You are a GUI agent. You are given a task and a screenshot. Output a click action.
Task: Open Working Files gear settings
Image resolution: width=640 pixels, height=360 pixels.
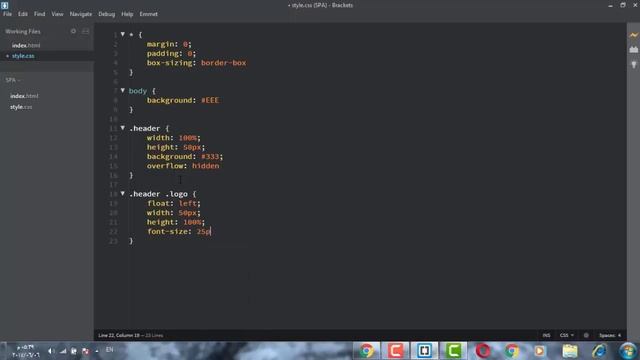tap(73, 31)
